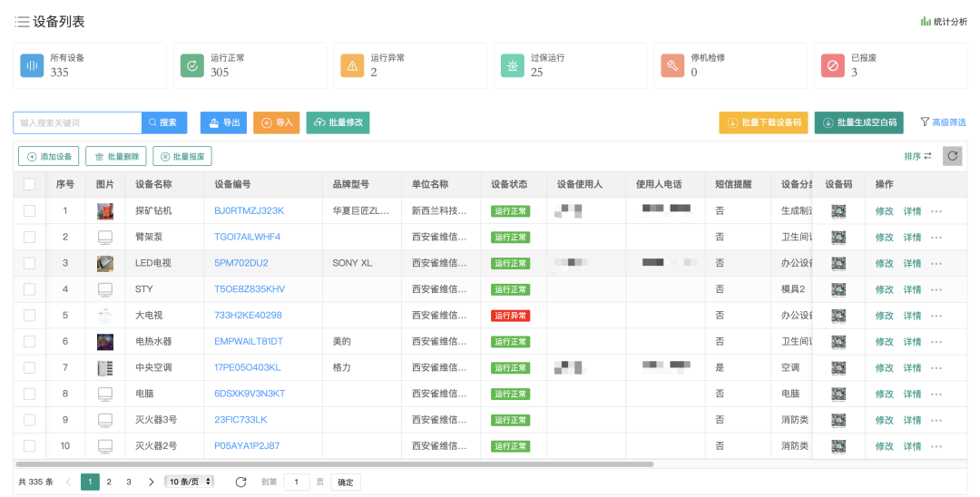This screenshot has width=980, height=497.
Task: Click the table refresh icon beside 排序
Action: 952,156
